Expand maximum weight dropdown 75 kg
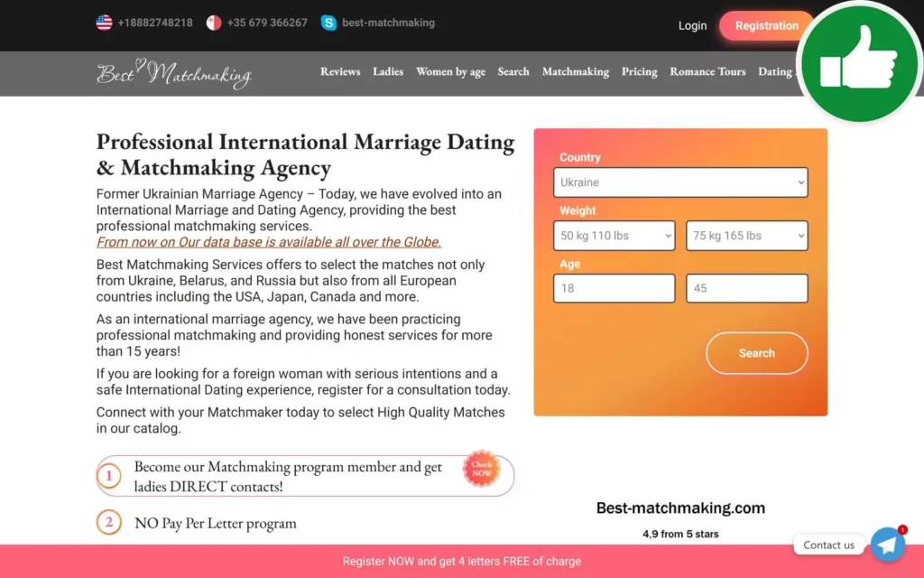The width and height of the screenshot is (924, 578). click(x=746, y=236)
